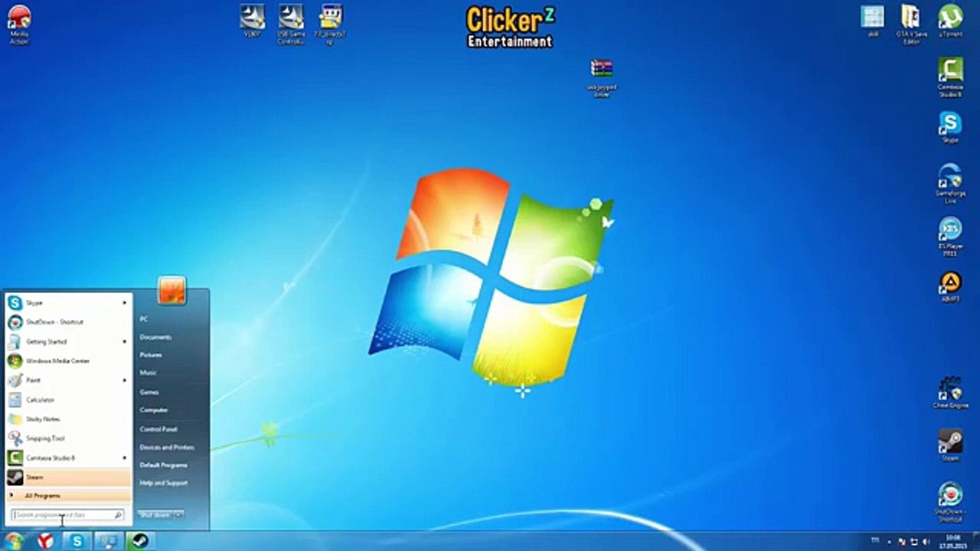Open the ShutDown - Shortcut desktop icon
The height and width of the screenshot is (551, 980).
(x=950, y=502)
